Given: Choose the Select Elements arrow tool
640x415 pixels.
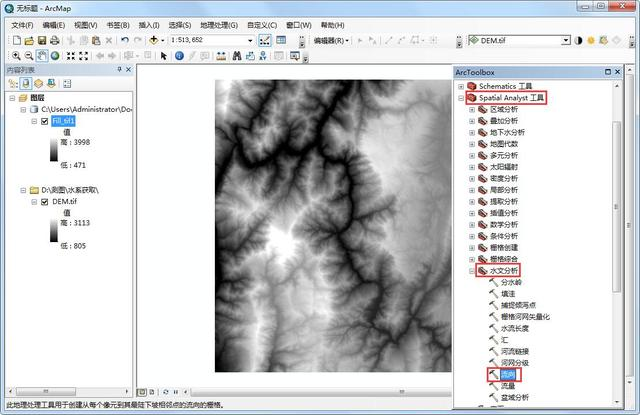Looking at the screenshot, I should (x=164, y=56).
